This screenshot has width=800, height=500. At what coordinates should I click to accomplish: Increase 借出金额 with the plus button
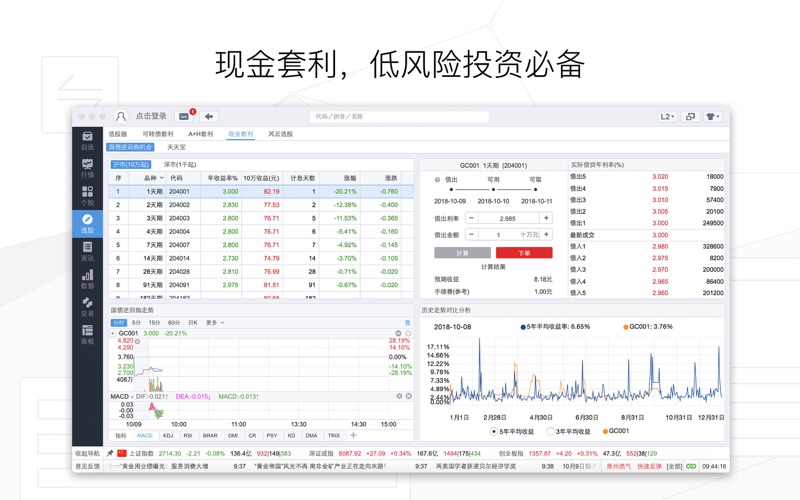pyautogui.click(x=546, y=235)
